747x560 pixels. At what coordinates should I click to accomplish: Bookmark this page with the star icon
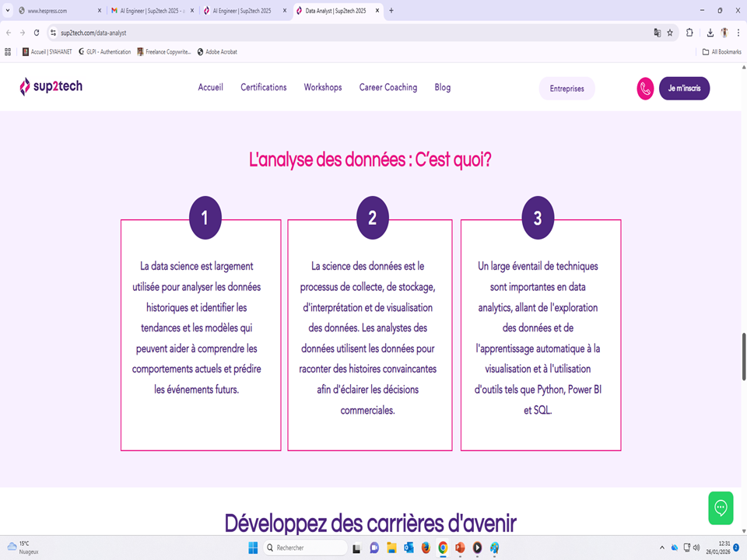[x=670, y=33]
